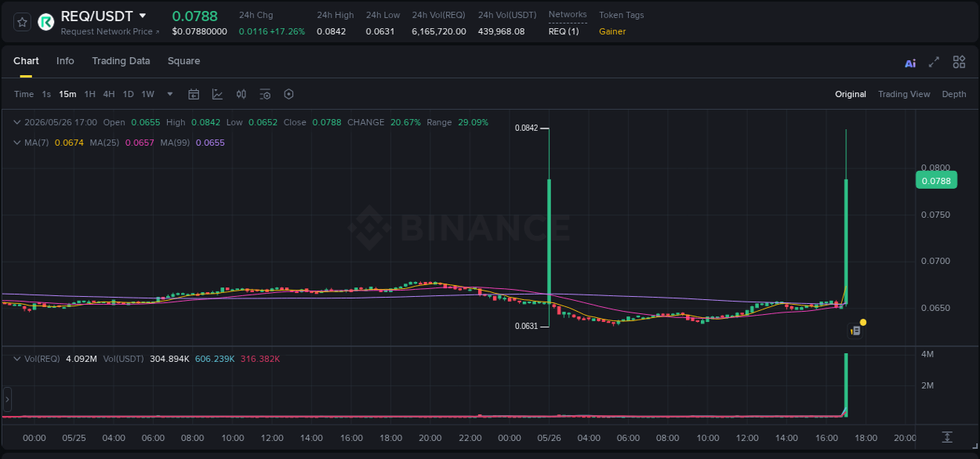This screenshot has width=980, height=459.
Task: Expand more time intervals dropdown arrow
Action: 170,94
